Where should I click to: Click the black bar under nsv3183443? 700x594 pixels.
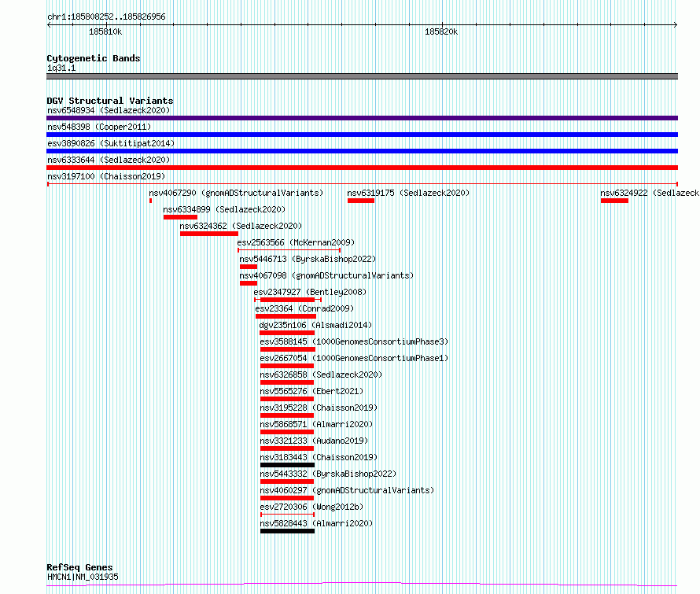(x=288, y=465)
